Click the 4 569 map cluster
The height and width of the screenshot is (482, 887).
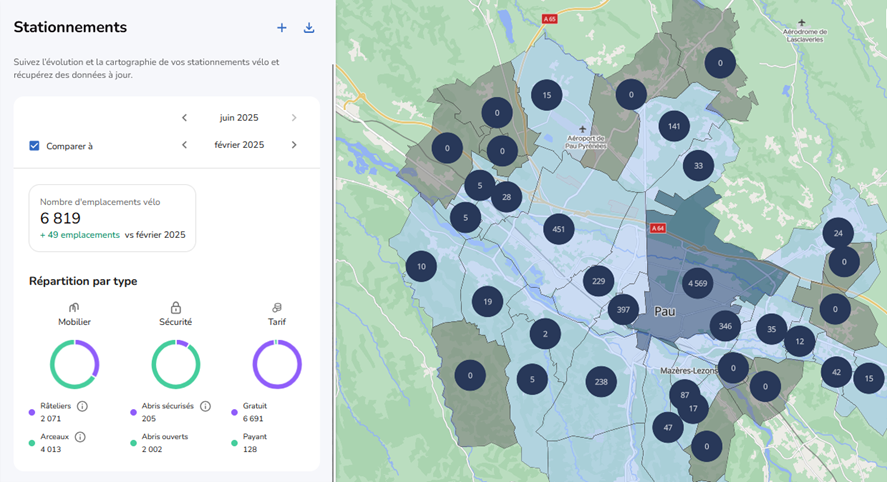[x=697, y=283]
